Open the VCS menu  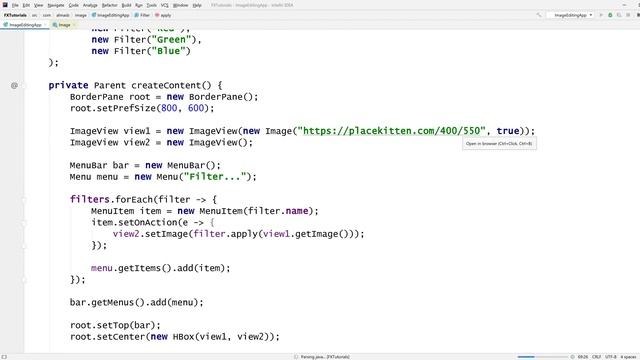tap(164, 5)
